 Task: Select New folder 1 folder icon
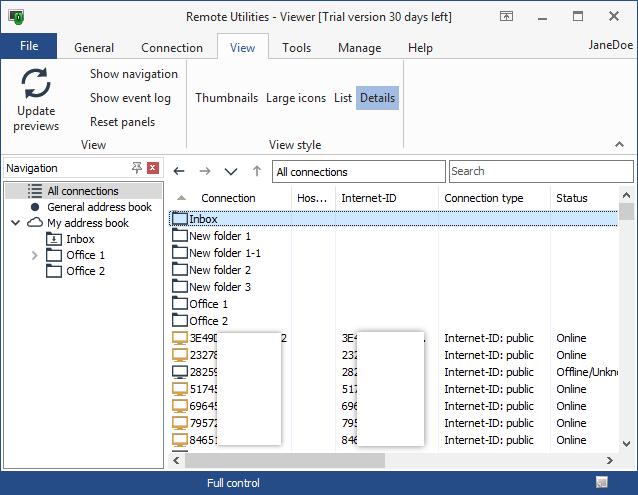pos(179,236)
